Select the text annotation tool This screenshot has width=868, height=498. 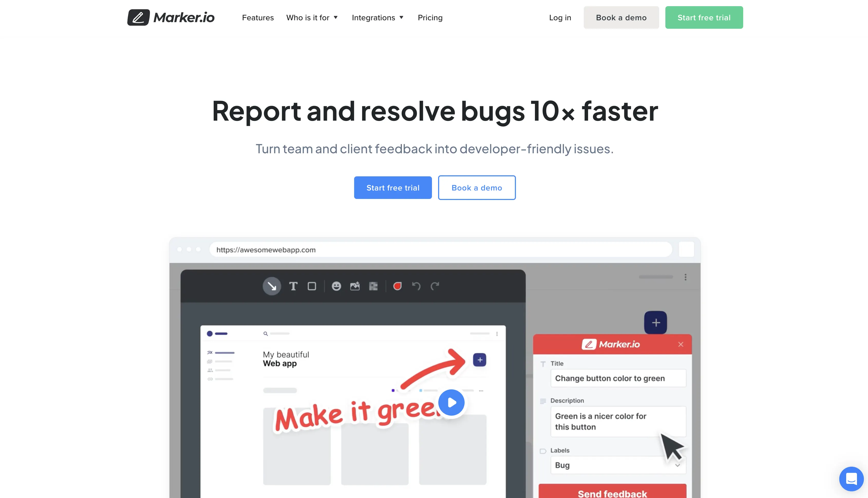[x=293, y=286]
